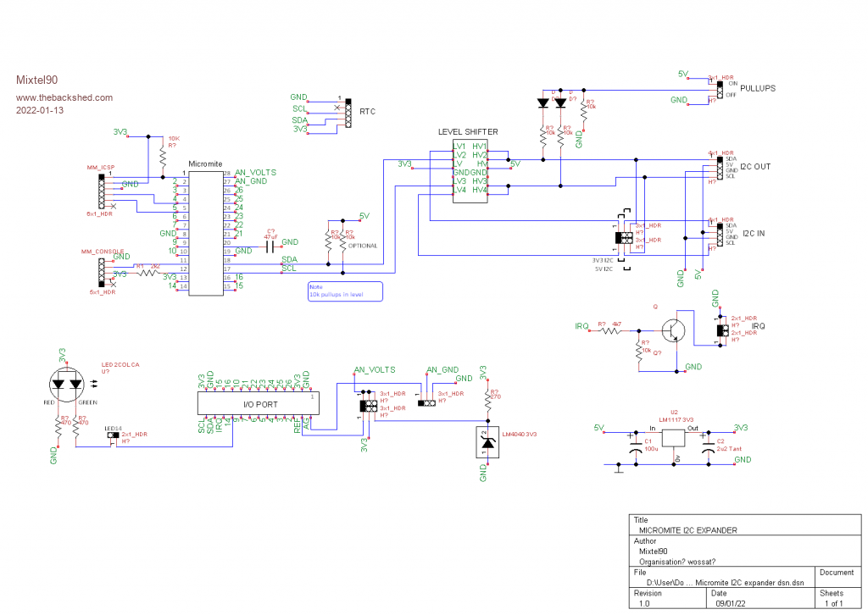
Task: Select the PULLUPS ON/OFF header
Action: click(720, 90)
